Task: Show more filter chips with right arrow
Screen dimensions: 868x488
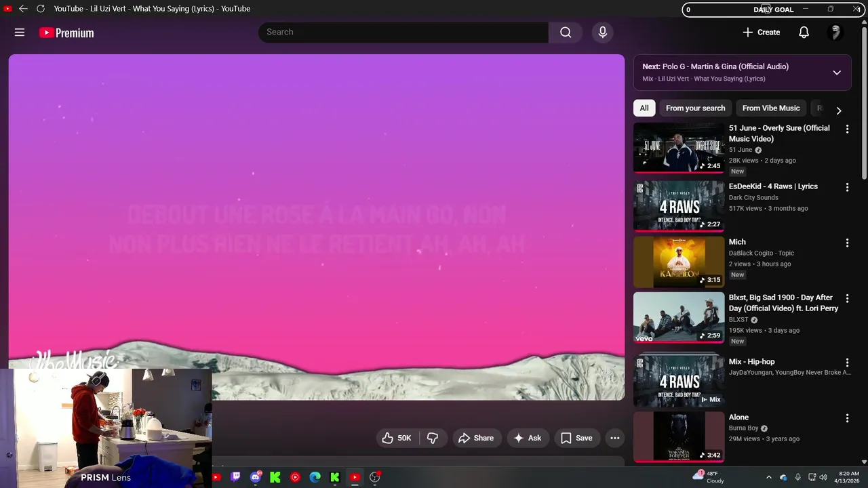Action: click(x=839, y=110)
